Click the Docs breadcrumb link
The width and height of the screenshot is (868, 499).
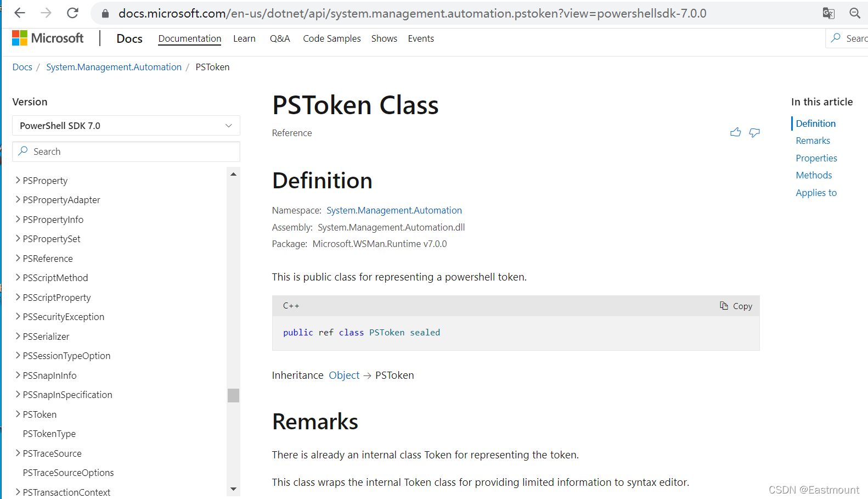pyautogui.click(x=22, y=67)
